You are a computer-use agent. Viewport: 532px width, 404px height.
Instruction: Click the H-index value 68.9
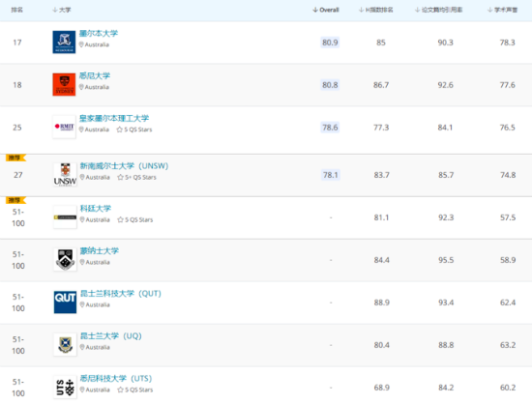tap(382, 388)
